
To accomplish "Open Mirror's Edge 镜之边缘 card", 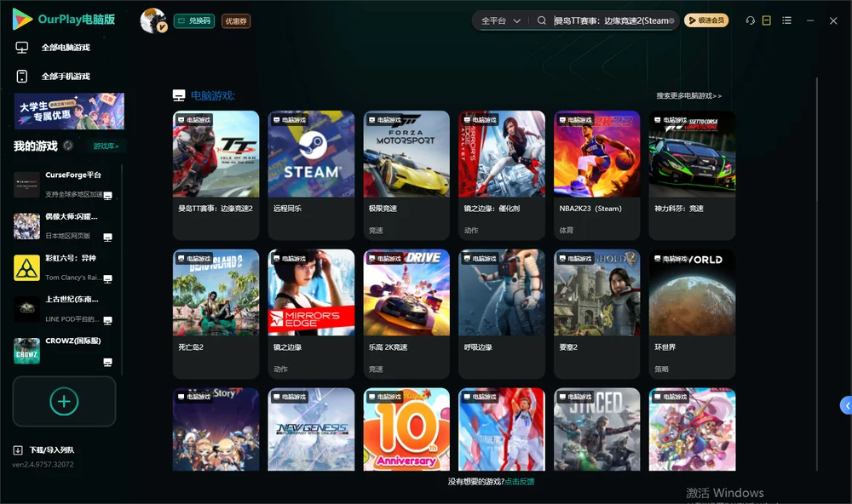I will [311, 314].
